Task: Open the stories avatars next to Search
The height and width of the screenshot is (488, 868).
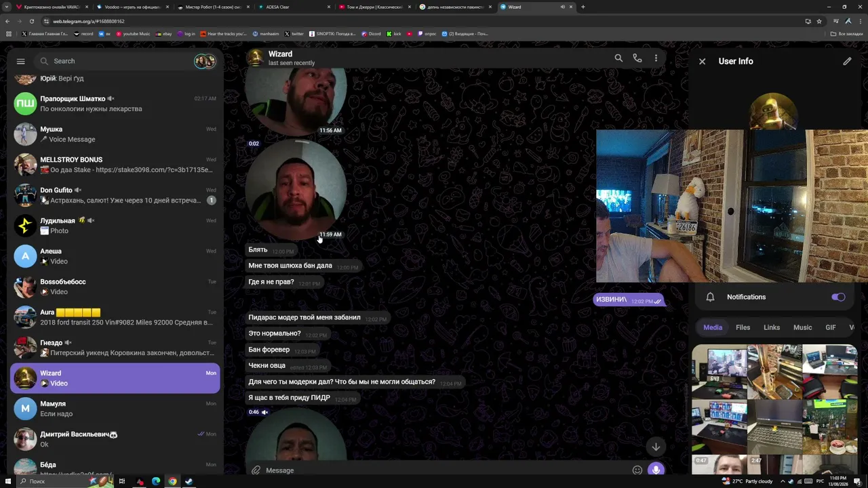Action: [204, 61]
